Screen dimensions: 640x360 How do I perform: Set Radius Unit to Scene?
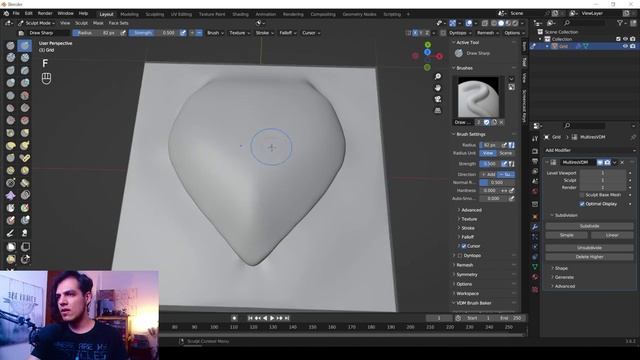(506, 153)
